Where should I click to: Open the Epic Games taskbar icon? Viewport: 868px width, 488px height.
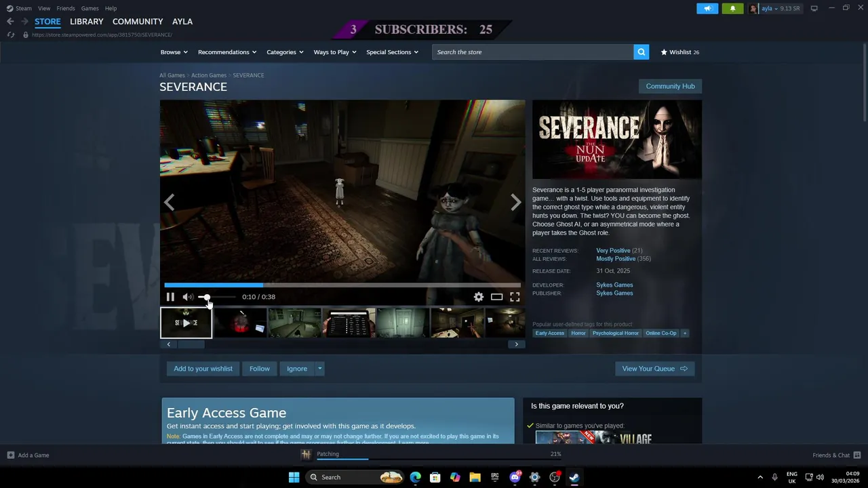coord(495,477)
